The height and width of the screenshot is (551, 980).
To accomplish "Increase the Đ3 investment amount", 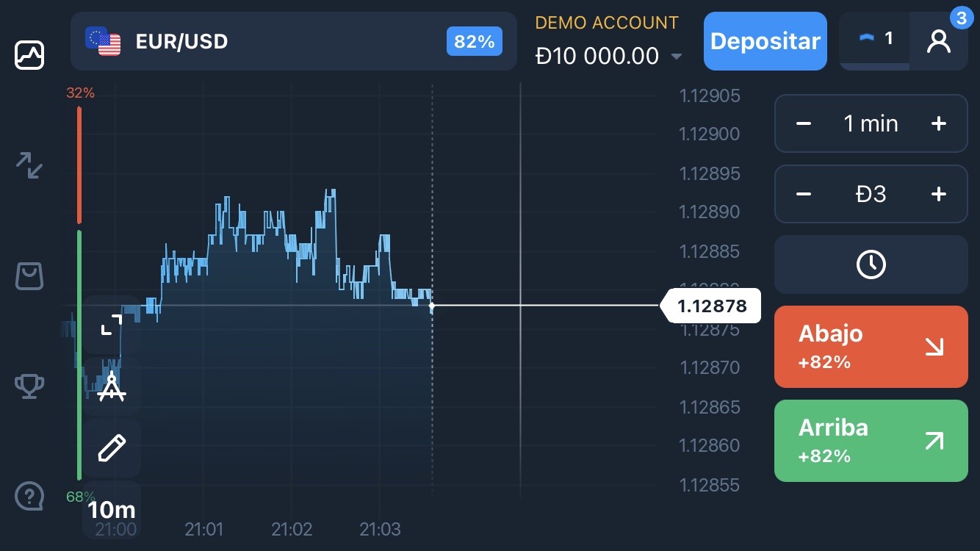I will (938, 194).
